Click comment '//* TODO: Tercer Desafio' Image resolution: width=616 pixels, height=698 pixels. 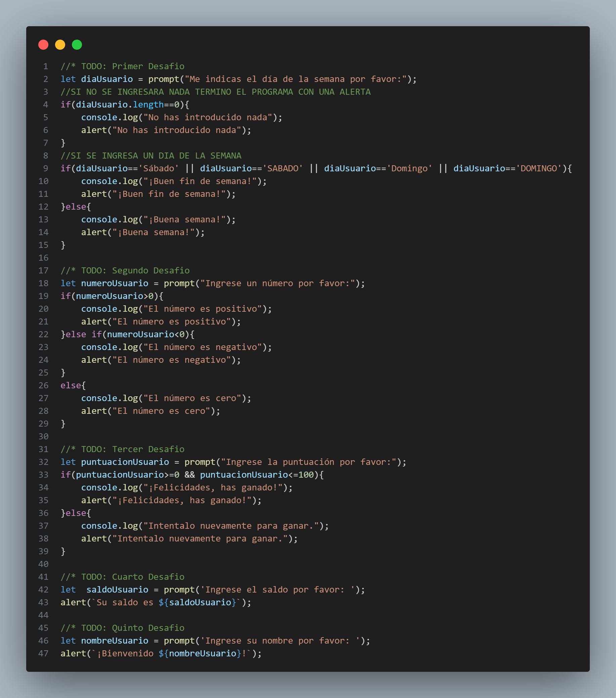(122, 449)
